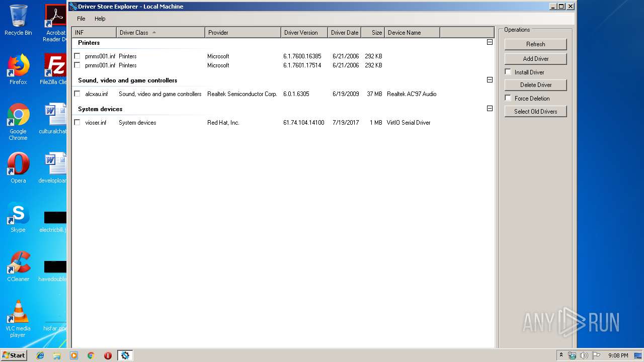Launch Google Chrome from the desktop

18,122
